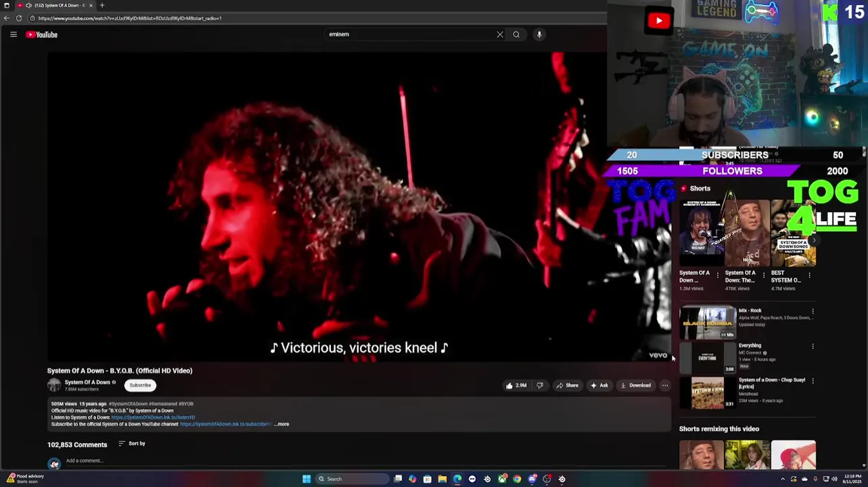The width and height of the screenshot is (868, 487).
Task: Open the Flood advisory weather widget
Action: 26,479
